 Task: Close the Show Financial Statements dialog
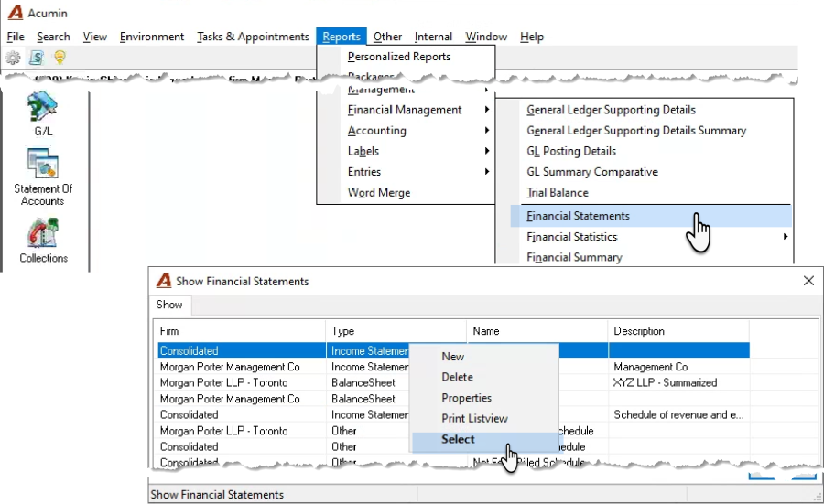(808, 281)
